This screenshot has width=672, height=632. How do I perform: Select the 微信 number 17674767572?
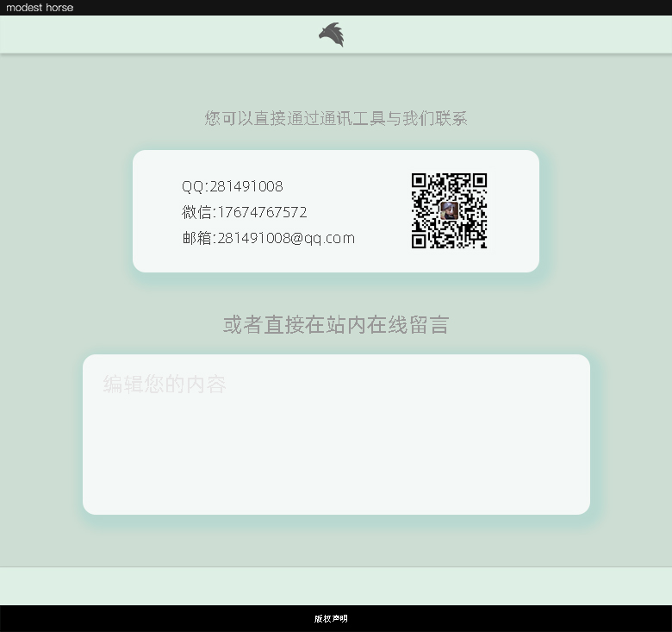262,212
